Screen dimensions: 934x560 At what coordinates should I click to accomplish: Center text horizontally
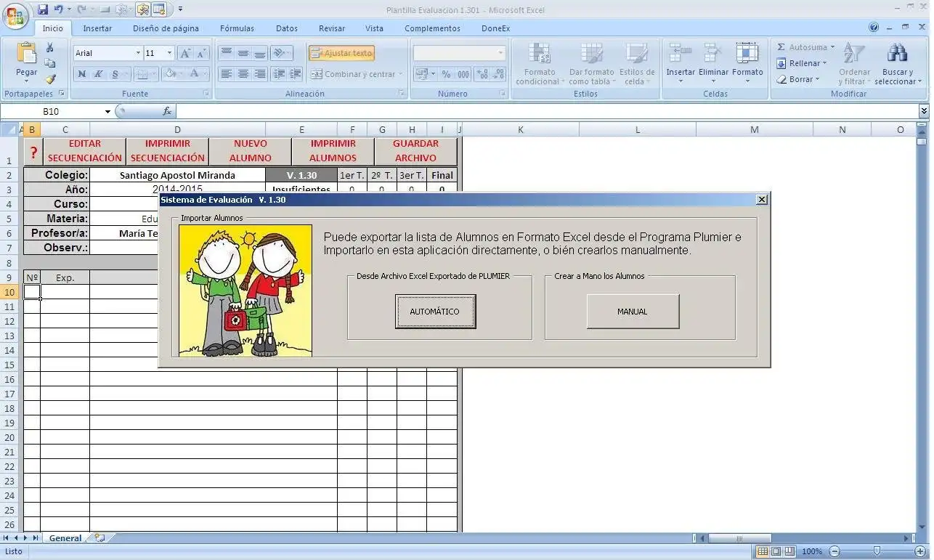(243, 73)
